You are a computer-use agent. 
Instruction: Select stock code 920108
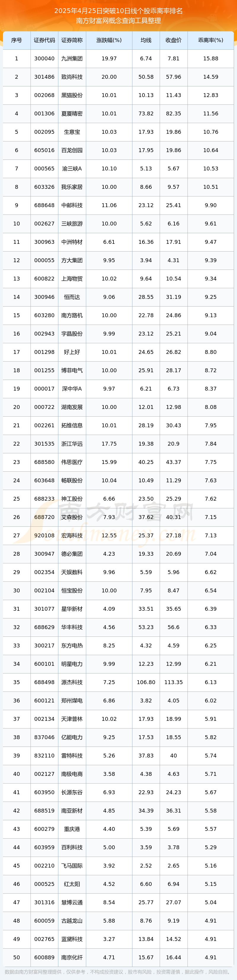click(x=44, y=535)
